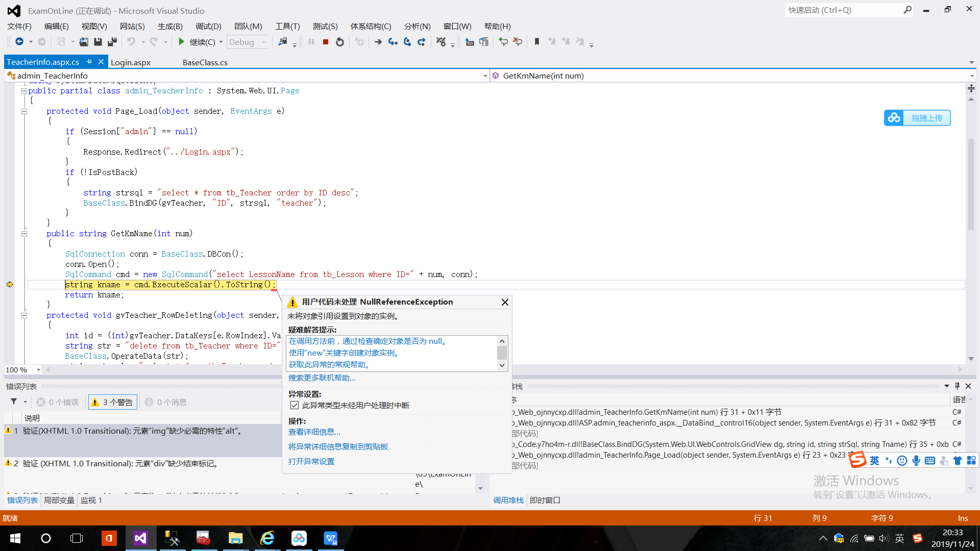Click the Stop debugging red square icon
Image resolution: width=980 pixels, height=551 pixels.
325,42
